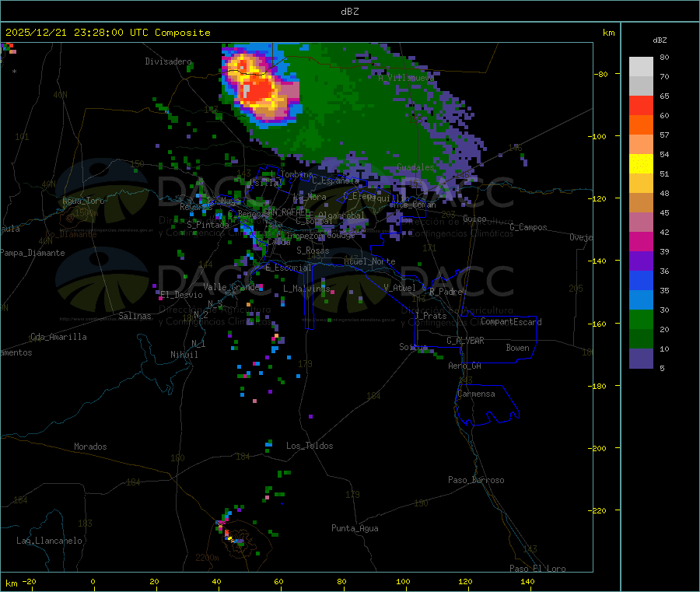
Task: Click the dBZ heading above the color legend
Action: (660, 40)
